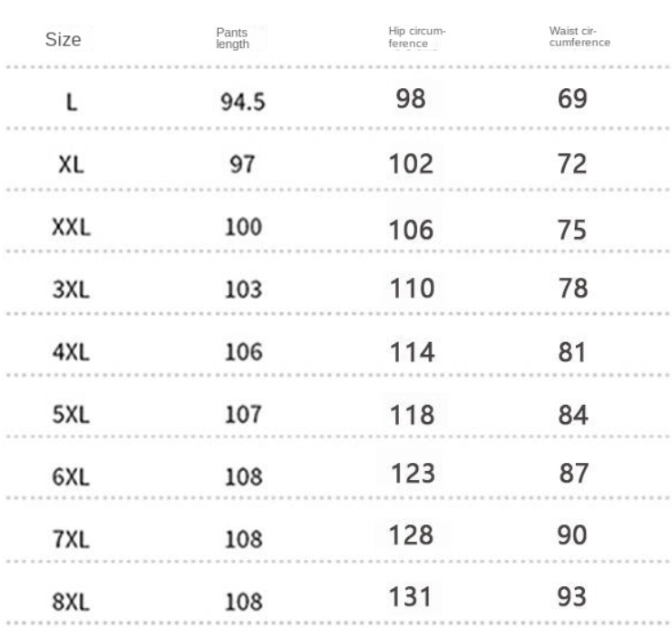Select the 3XL size row label
The image size is (672, 638).
click(72, 290)
